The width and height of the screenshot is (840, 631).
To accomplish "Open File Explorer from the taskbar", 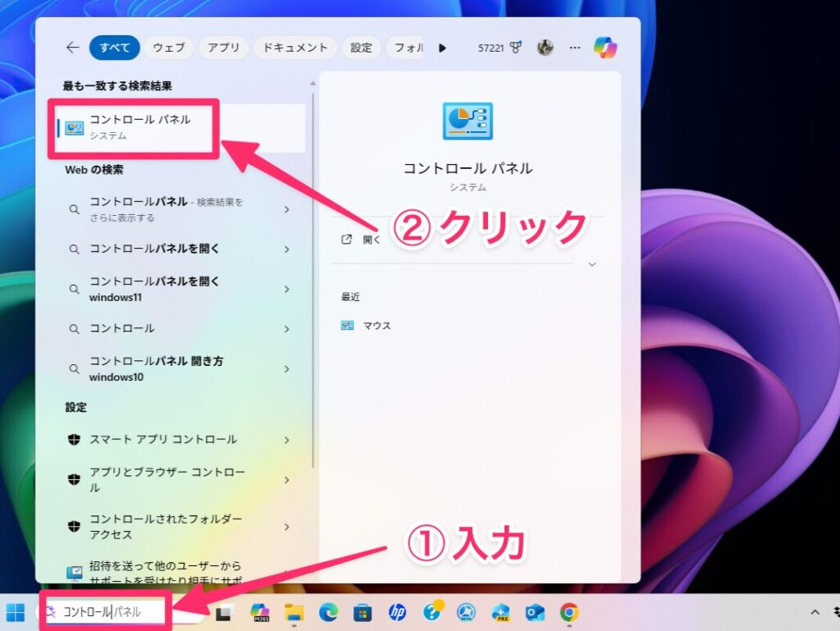I will click(294, 612).
